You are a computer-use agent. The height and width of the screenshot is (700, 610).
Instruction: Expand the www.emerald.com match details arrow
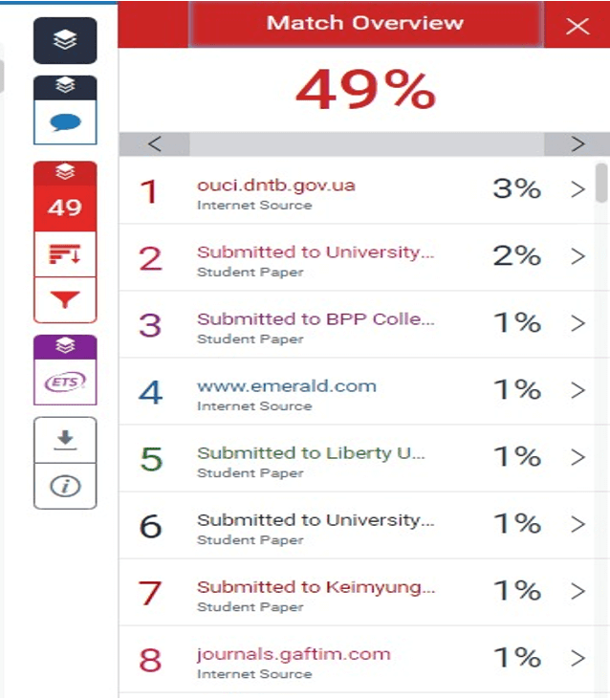tap(577, 390)
